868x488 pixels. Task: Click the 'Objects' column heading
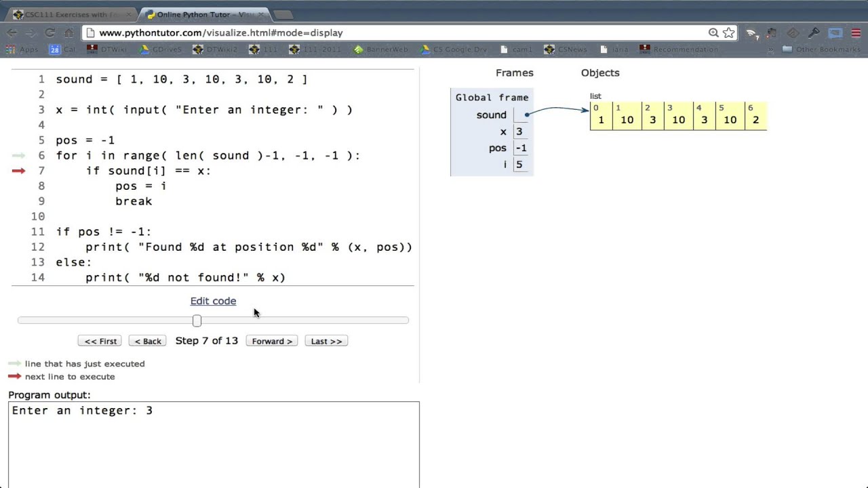click(600, 73)
